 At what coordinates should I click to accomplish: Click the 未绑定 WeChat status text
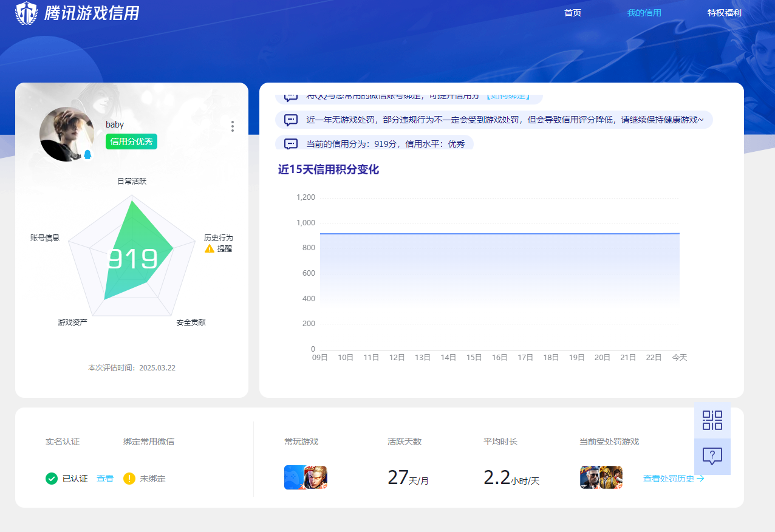153,479
